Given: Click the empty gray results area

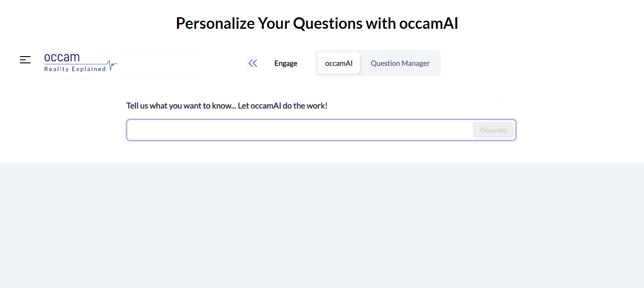Looking at the screenshot, I should click(x=322, y=225).
